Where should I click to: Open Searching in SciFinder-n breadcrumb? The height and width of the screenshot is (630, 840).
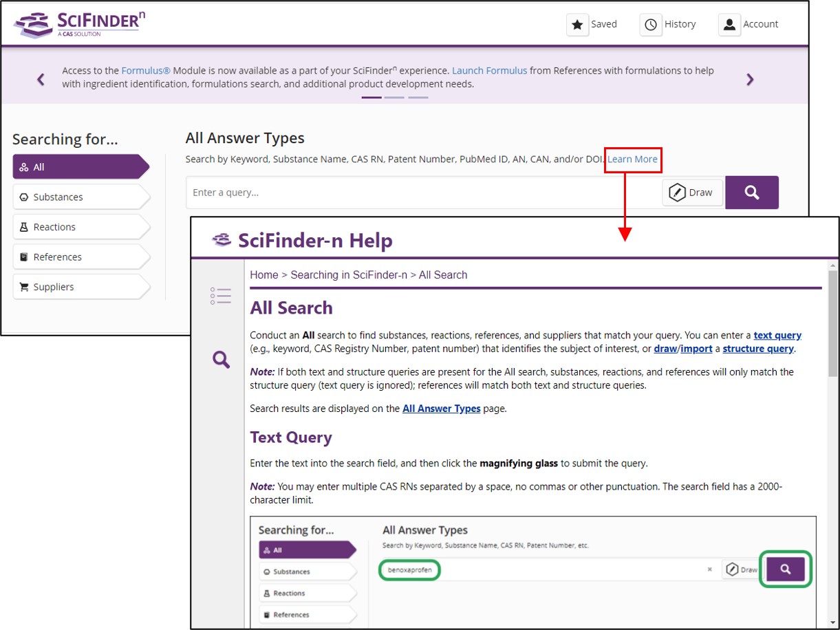click(349, 274)
